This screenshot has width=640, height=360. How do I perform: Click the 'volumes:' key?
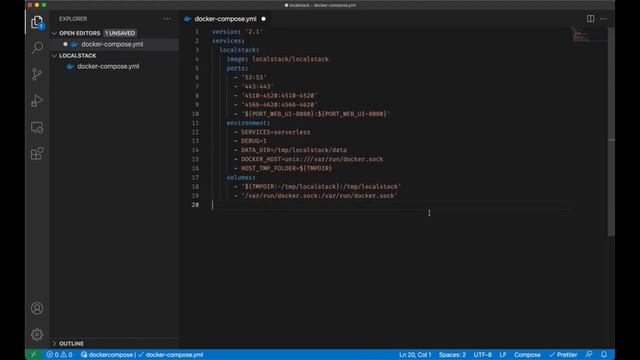pyautogui.click(x=241, y=178)
